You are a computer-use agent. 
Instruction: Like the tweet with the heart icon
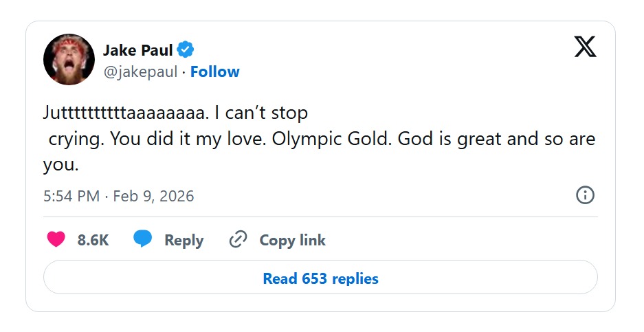point(56,240)
